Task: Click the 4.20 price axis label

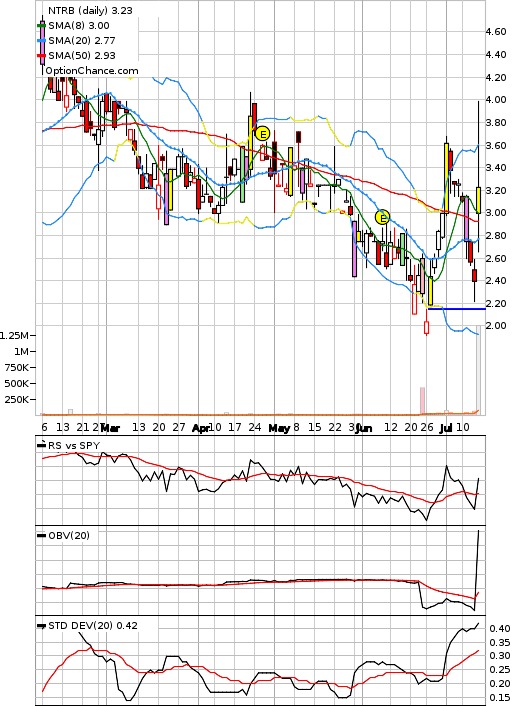Action: pyautogui.click(x=495, y=77)
